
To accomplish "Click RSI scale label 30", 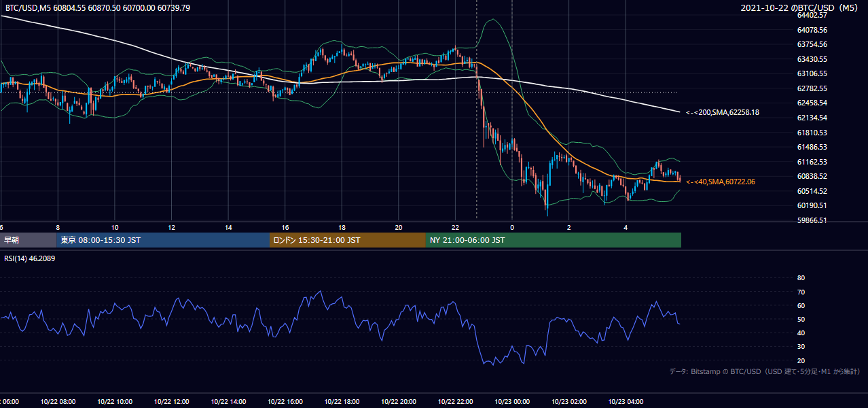I will 801,347.
